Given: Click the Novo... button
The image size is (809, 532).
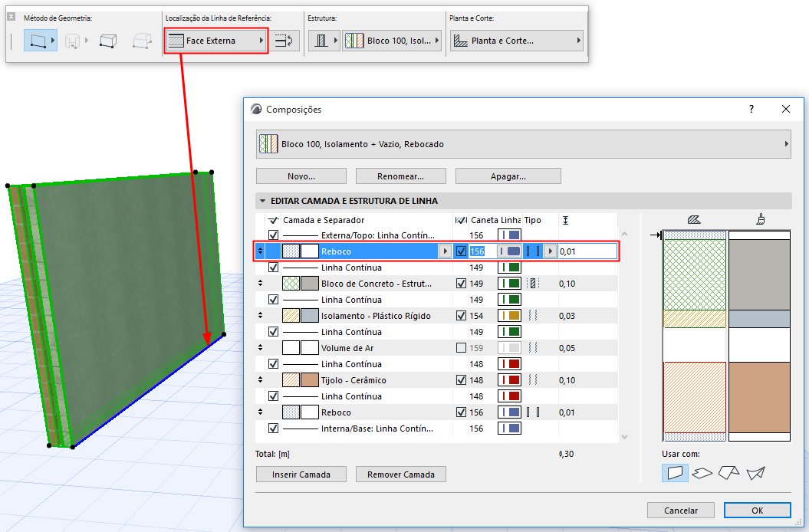Looking at the screenshot, I should click(x=301, y=176).
